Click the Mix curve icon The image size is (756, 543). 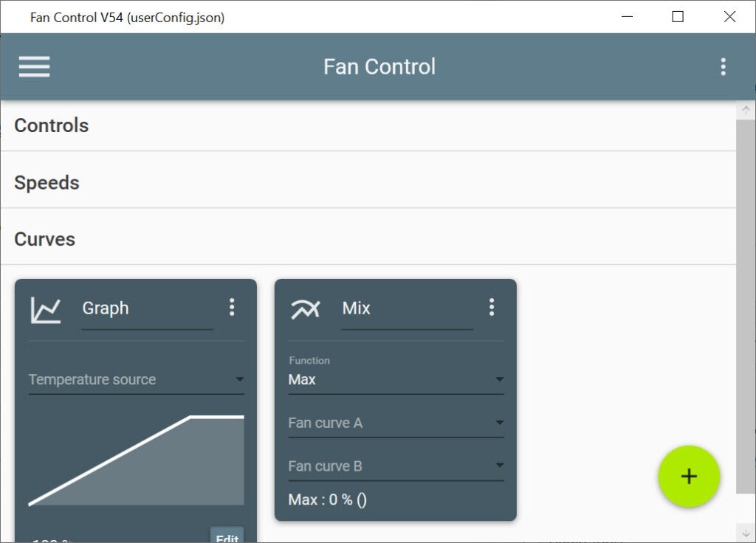306,309
